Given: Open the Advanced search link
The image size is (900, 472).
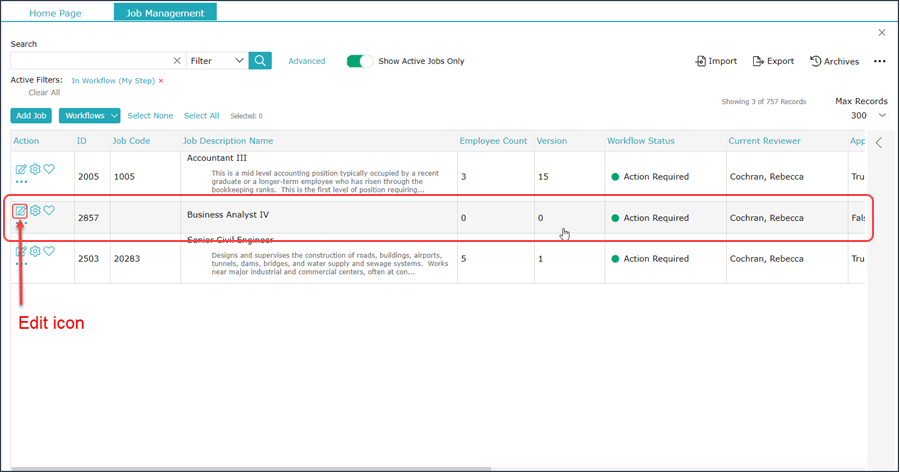Looking at the screenshot, I should (306, 61).
